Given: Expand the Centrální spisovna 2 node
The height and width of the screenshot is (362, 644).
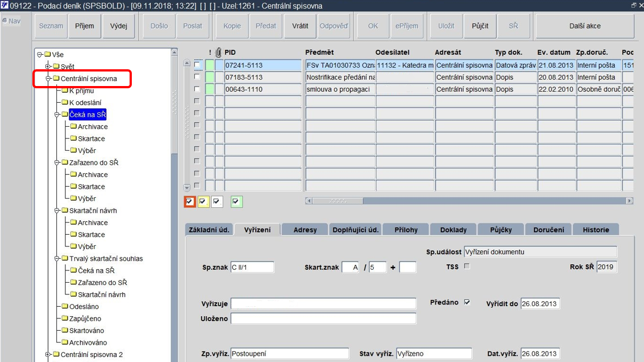Looking at the screenshot, I should pyautogui.click(x=48, y=354).
